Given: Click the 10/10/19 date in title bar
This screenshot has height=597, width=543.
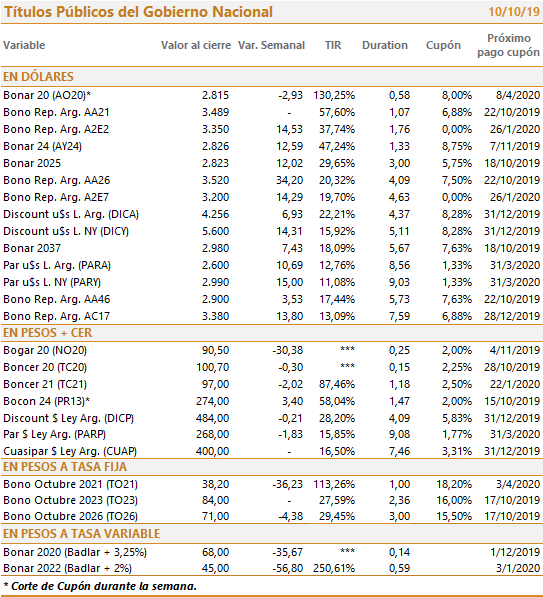Looking at the screenshot, I should point(514,12).
